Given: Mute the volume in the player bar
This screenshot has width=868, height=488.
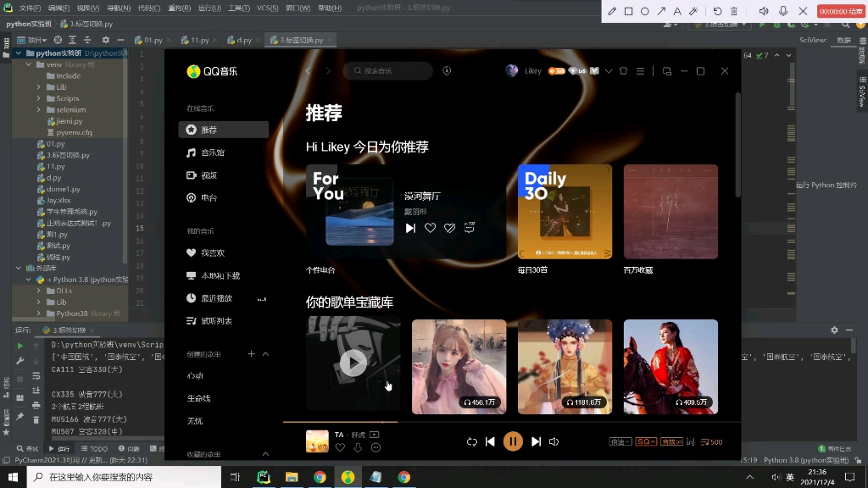Looking at the screenshot, I should click(555, 441).
